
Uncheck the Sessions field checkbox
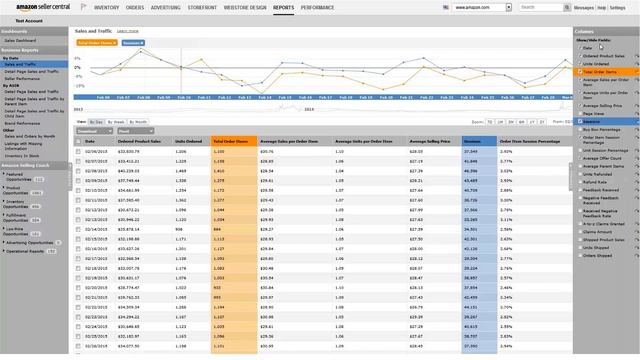[x=580, y=122]
